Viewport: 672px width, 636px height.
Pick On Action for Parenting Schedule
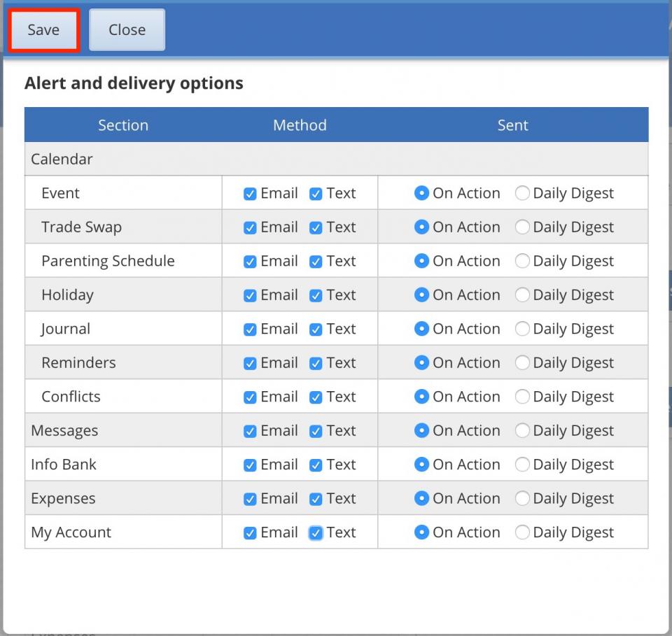421,261
